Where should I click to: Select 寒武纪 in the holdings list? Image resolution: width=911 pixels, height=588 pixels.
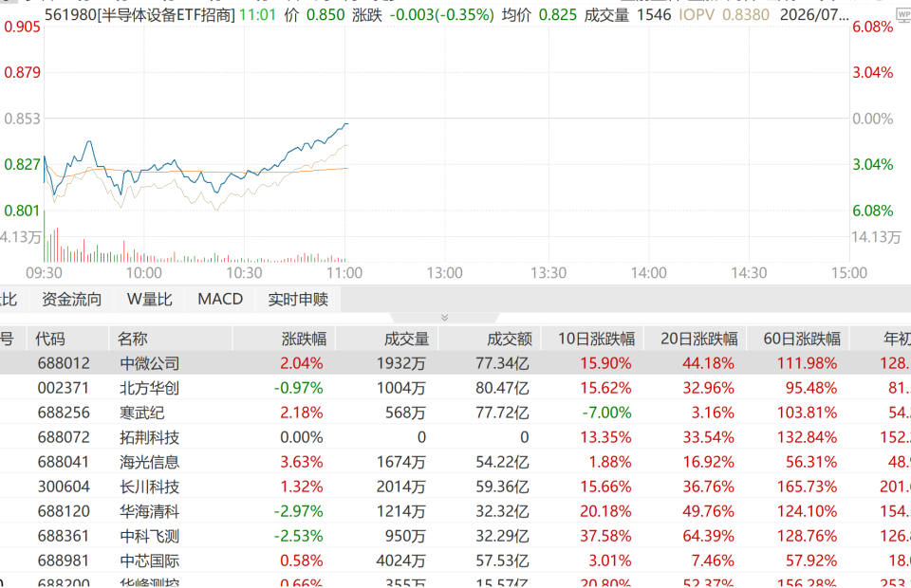coord(455,413)
